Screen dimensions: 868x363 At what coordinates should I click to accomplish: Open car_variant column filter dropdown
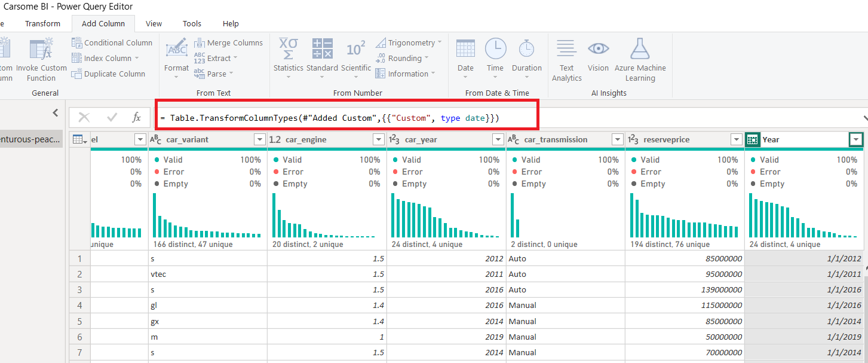259,139
